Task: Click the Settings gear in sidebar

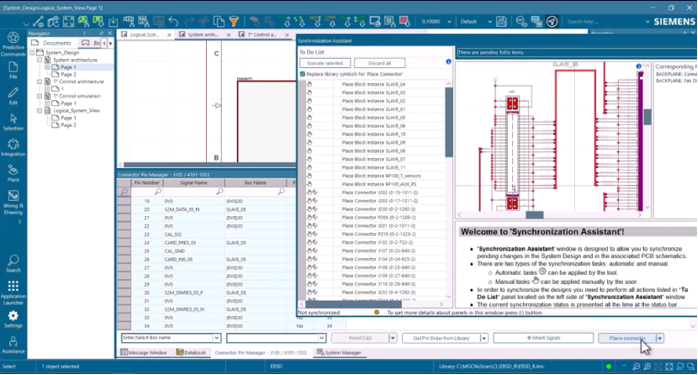Action: click(x=13, y=319)
